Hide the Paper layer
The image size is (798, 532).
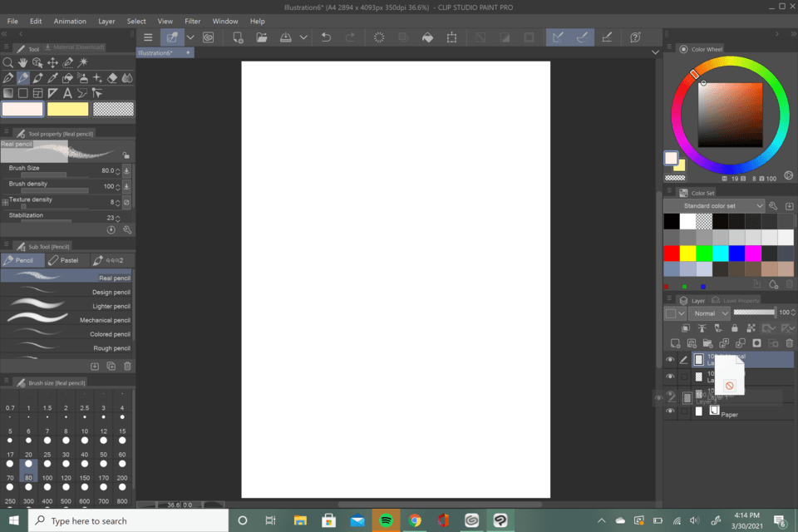coord(670,411)
